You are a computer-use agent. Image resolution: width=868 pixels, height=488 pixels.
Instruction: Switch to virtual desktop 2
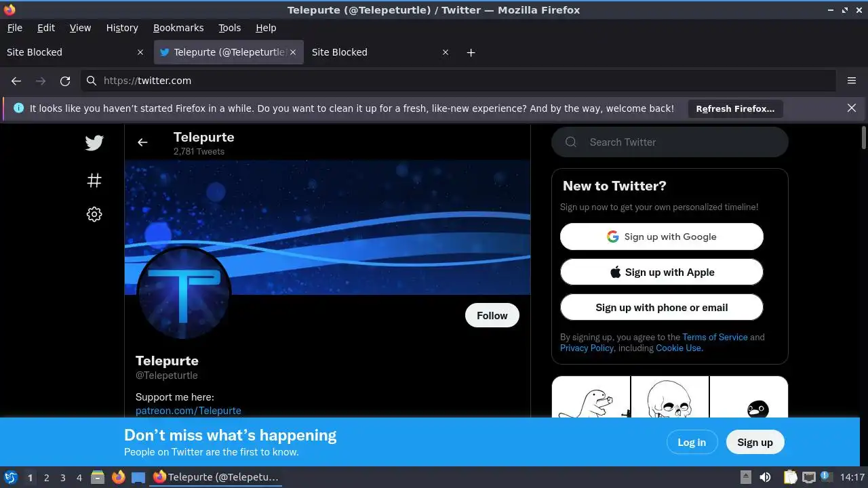click(46, 478)
